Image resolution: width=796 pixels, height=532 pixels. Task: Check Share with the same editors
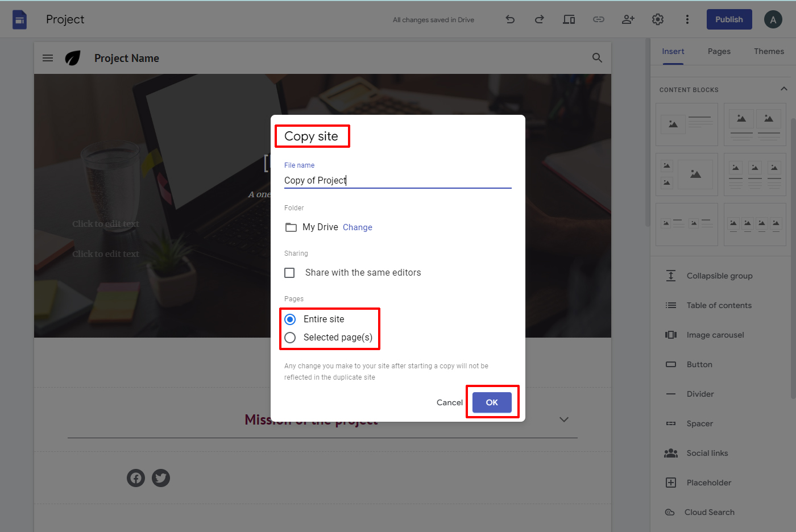tap(289, 272)
